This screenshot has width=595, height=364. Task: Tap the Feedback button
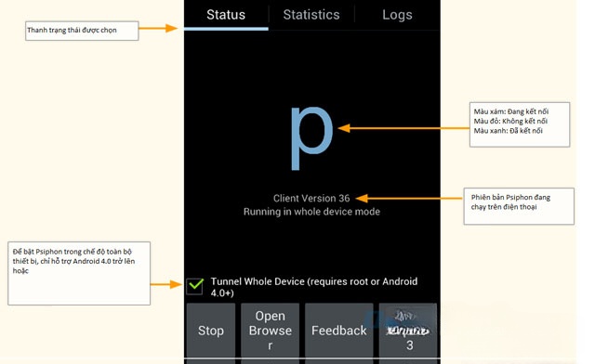click(338, 331)
